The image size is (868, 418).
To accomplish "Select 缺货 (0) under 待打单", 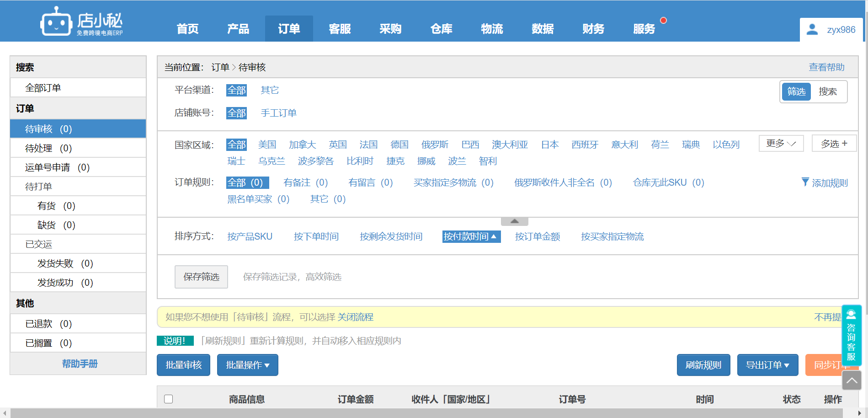I will tap(78, 225).
